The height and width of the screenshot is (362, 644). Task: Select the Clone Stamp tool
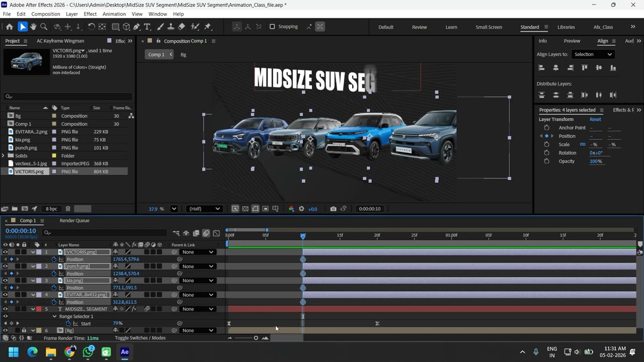(x=171, y=27)
